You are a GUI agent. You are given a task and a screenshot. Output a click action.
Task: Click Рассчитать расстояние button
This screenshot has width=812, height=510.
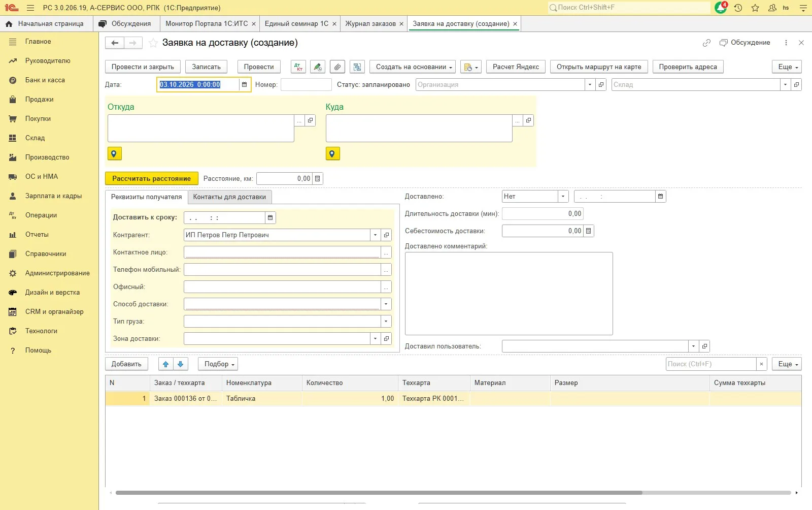coord(151,179)
